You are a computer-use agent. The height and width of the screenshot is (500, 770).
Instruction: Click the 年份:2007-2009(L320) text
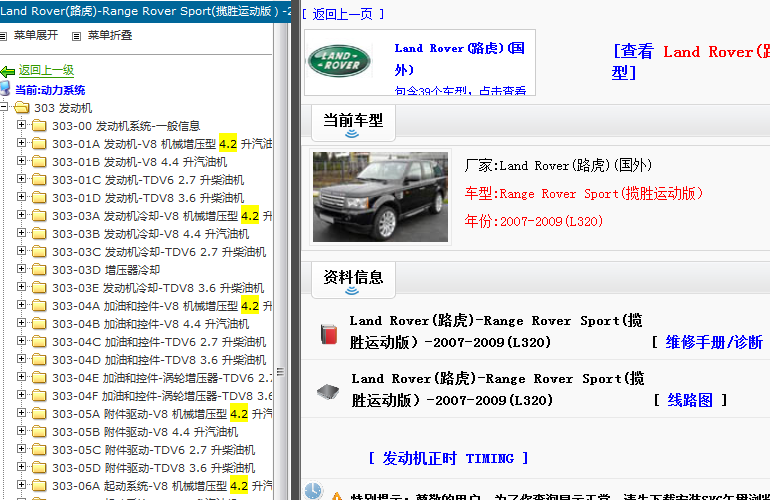[x=534, y=222]
